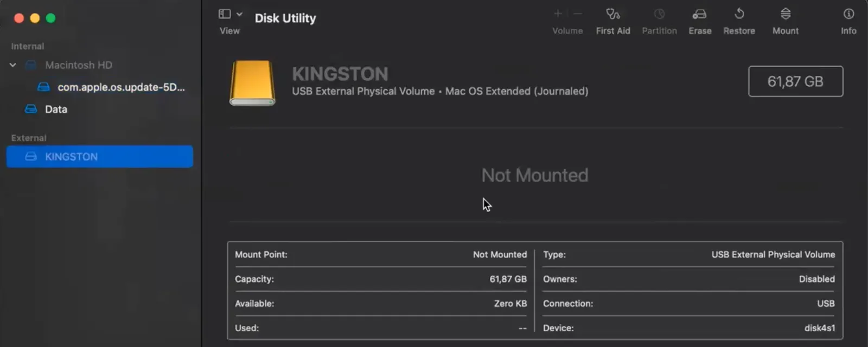Image resolution: width=868 pixels, height=347 pixels.
Task: Toggle the sidebar View button
Action: click(x=225, y=14)
